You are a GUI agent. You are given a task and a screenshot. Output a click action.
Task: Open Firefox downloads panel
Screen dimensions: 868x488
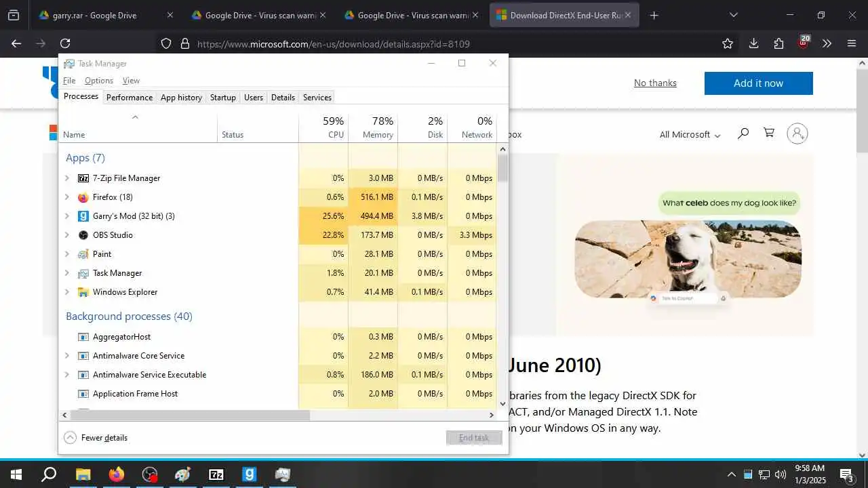(x=753, y=43)
